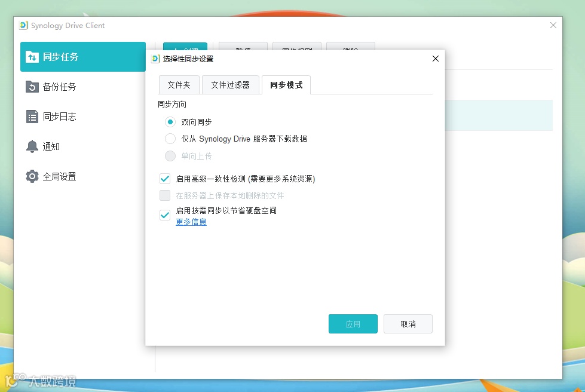Select the 同步模式 tab
This screenshot has height=392, width=585.
click(x=286, y=85)
